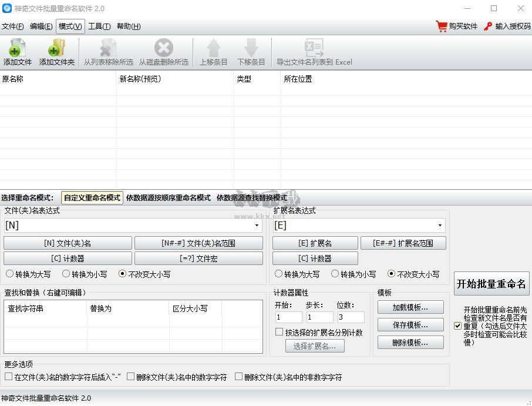Select the 转换为大写 radio button
This screenshot has height=406, width=532.
10,274
